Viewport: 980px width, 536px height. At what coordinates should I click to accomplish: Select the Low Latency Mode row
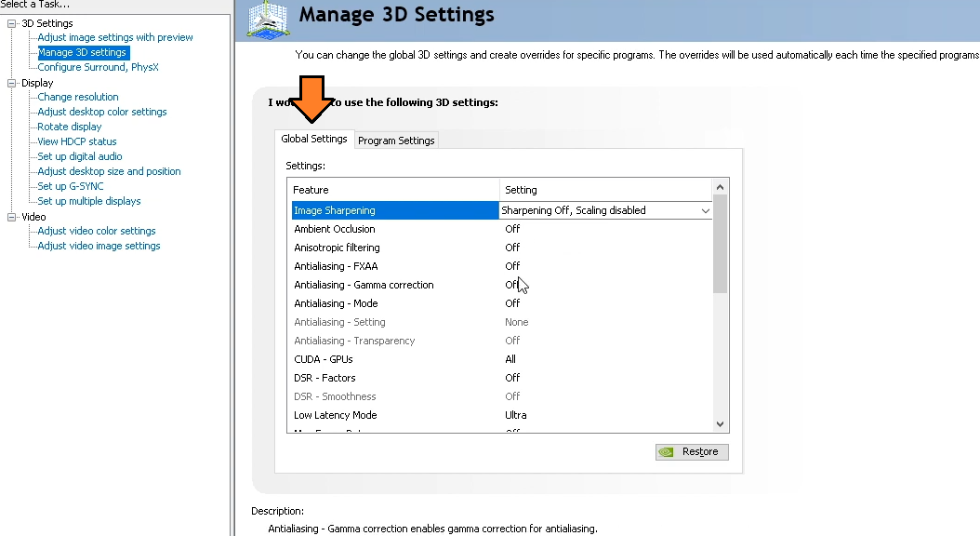(x=501, y=415)
